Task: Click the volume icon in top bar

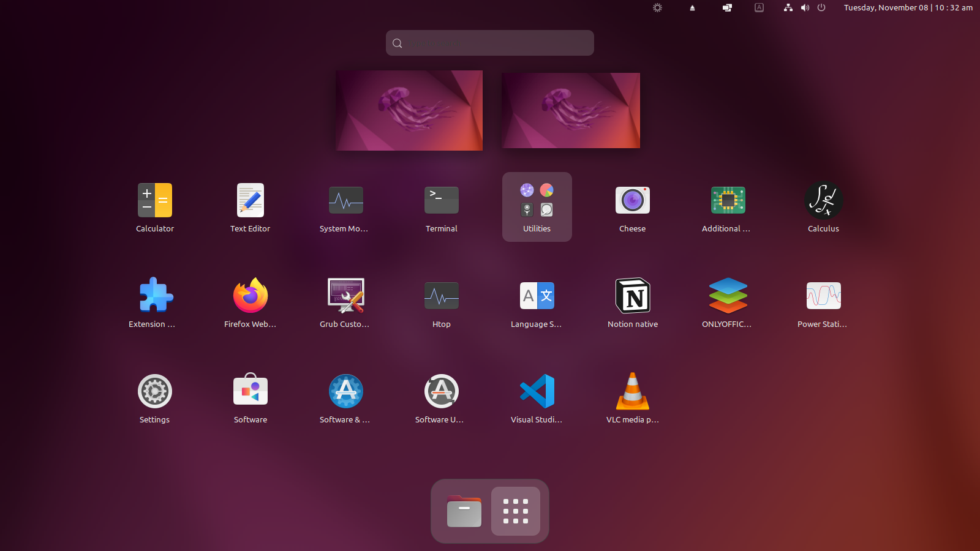Action: click(x=805, y=8)
